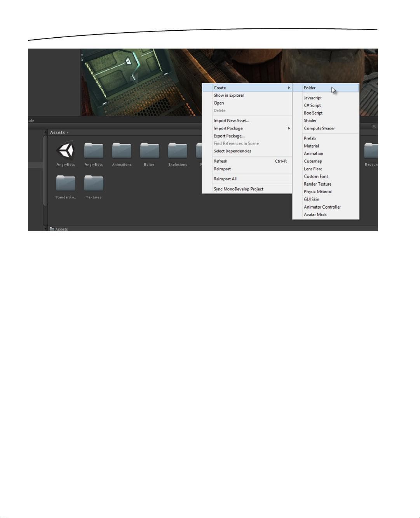Open the AngryBots Unity scene asset
Image resolution: width=420 pixels, height=518 pixels.
pos(66,151)
